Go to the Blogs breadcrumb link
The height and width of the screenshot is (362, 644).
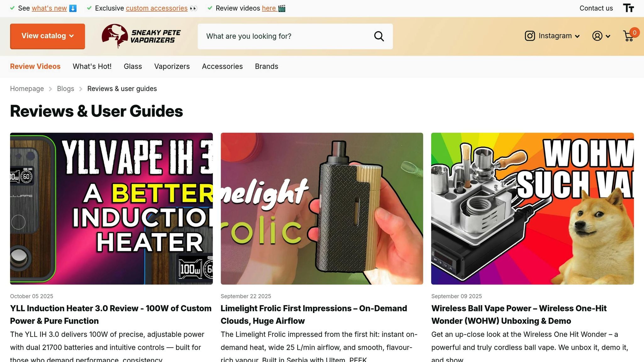coord(65,89)
